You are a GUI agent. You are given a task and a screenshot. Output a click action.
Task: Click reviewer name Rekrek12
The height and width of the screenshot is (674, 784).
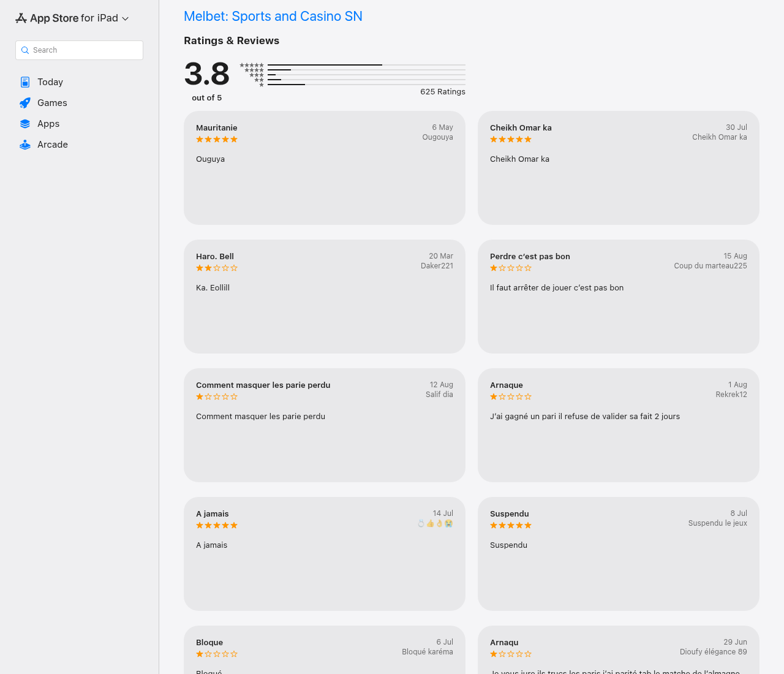pos(731,395)
